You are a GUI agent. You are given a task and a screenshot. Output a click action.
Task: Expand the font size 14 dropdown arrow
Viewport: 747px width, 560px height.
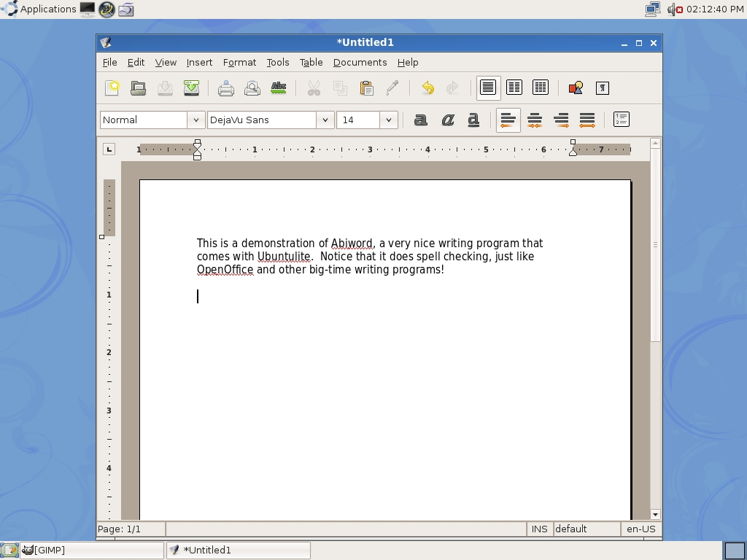[x=389, y=120]
